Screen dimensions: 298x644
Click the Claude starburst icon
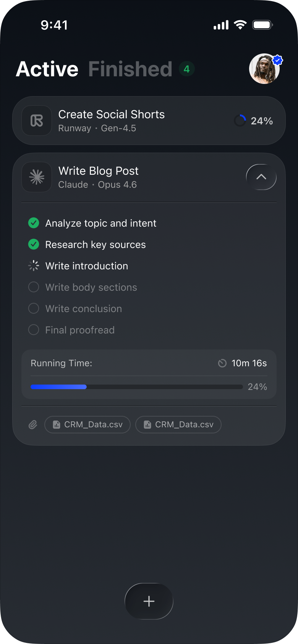pyautogui.click(x=37, y=177)
